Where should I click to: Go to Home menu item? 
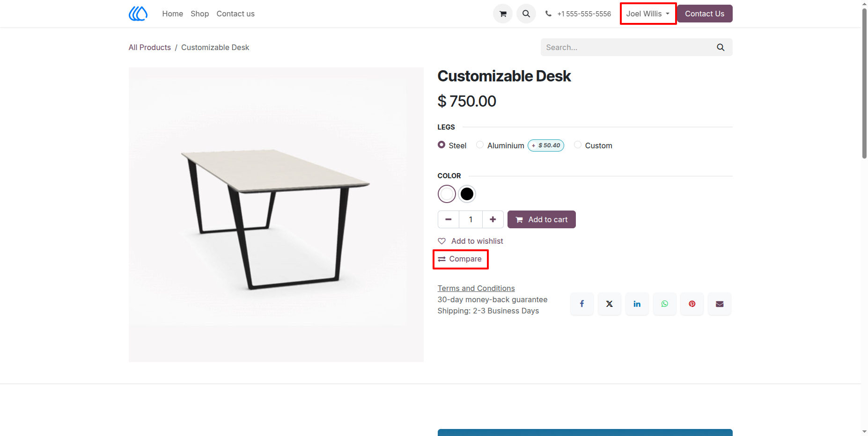[173, 14]
